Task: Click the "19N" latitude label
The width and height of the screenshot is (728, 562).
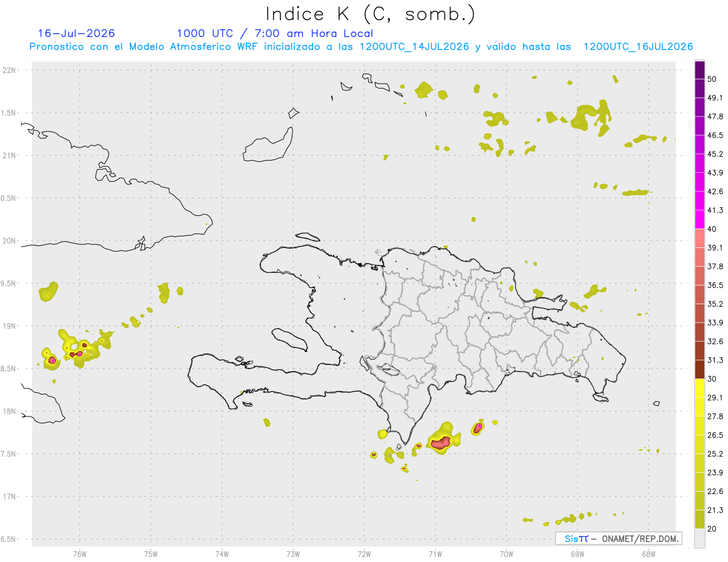Action: 10,326
